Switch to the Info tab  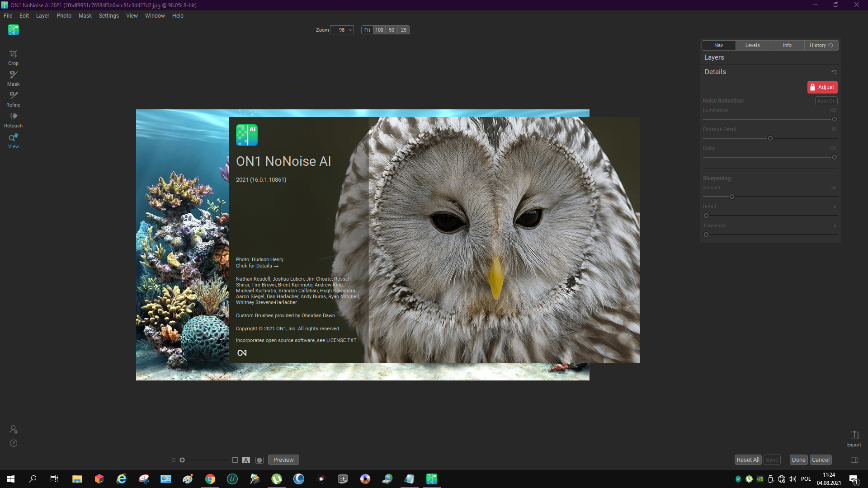pyautogui.click(x=787, y=45)
